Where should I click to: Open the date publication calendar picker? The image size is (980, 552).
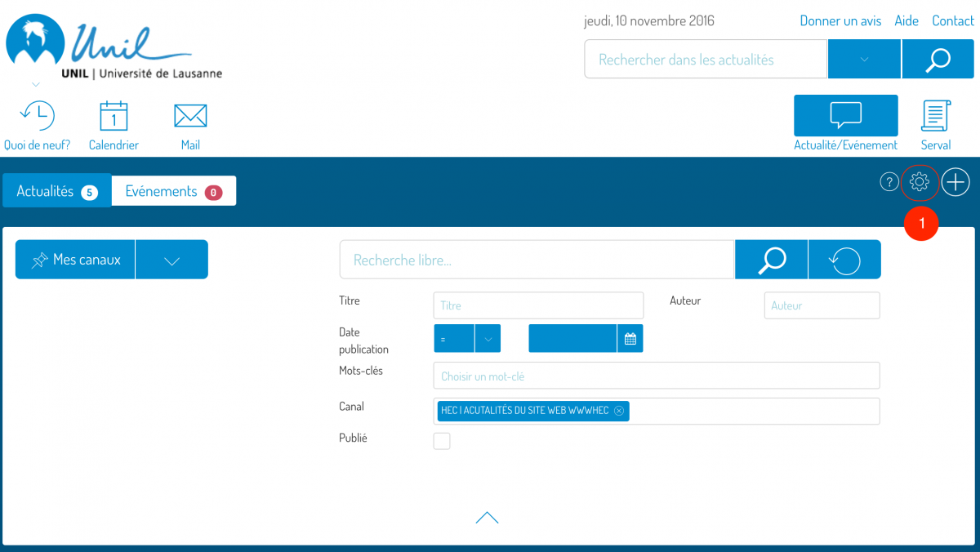630,339
